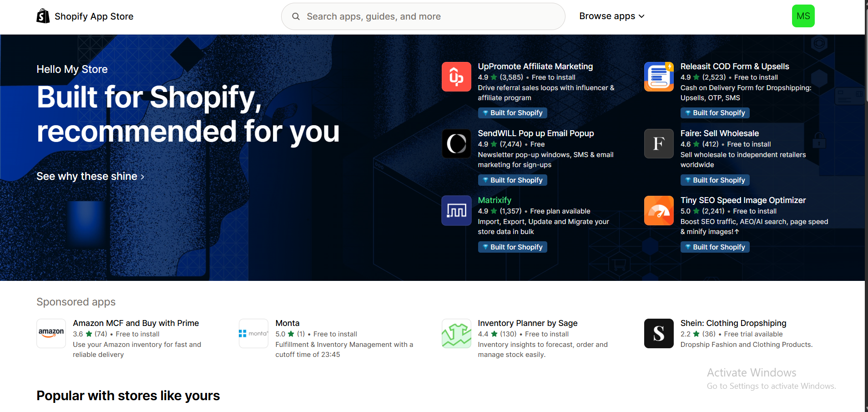Open Faire: Sell Wholesale title link

720,133
